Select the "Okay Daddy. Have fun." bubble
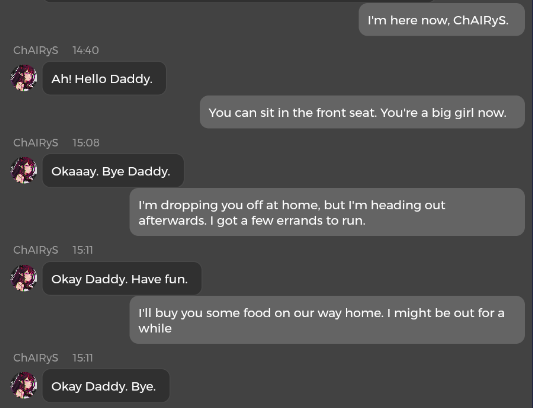Image resolution: width=533 pixels, height=408 pixels. point(122,278)
